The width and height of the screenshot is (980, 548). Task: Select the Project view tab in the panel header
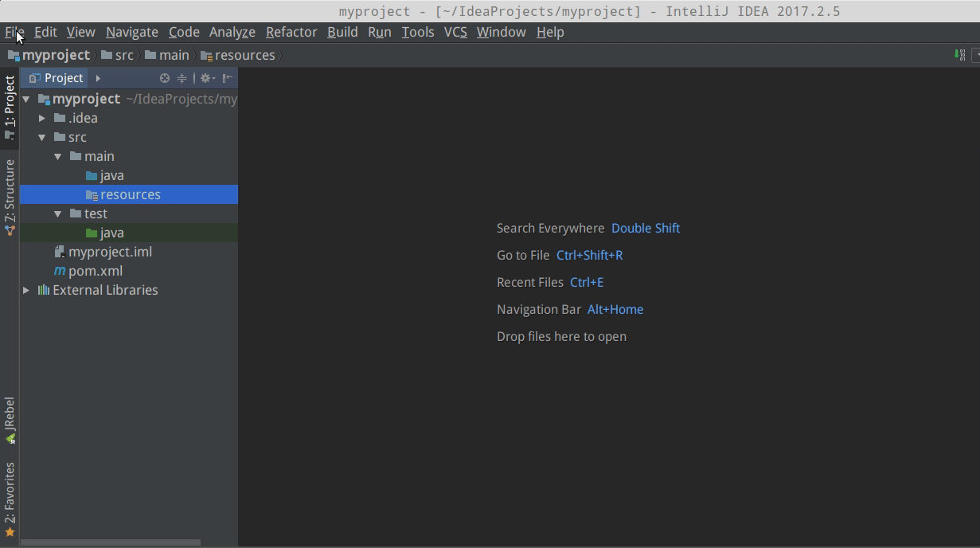(x=56, y=78)
